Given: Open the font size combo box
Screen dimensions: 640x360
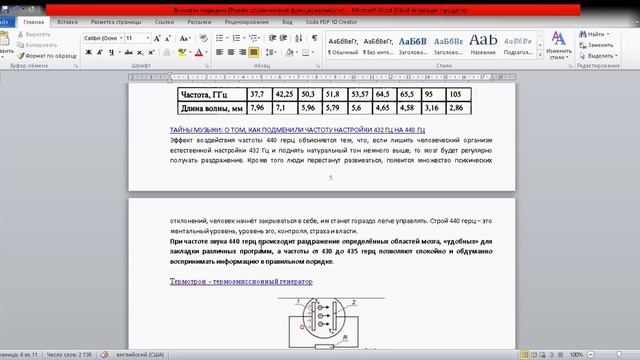Looking at the screenshot, I should tap(138, 38).
